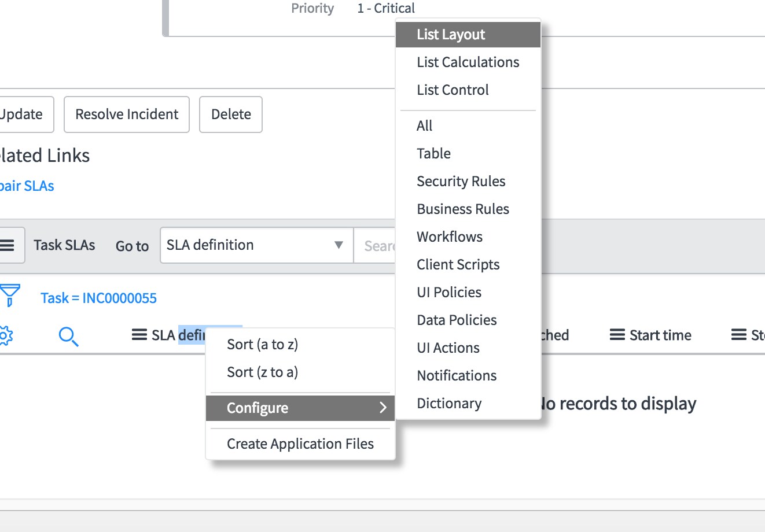Open Security Rules from the submenu
The height and width of the screenshot is (532, 765).
tap(468, 181)
